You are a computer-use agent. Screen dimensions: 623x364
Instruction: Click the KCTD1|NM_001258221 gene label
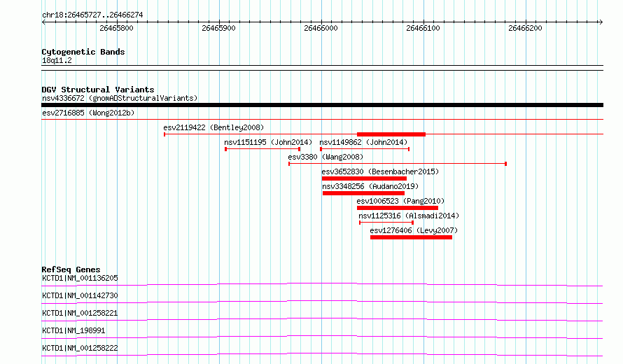click(x=80, y=313)
